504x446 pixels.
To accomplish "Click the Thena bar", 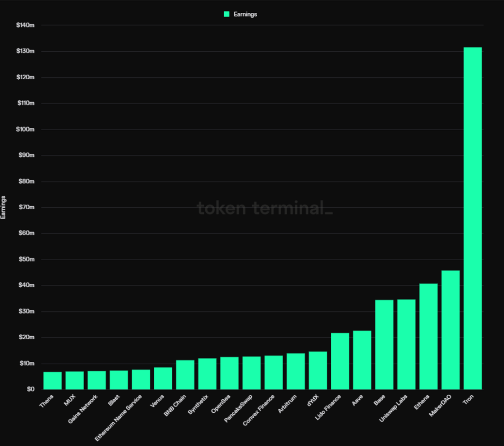I will point(52,380).
